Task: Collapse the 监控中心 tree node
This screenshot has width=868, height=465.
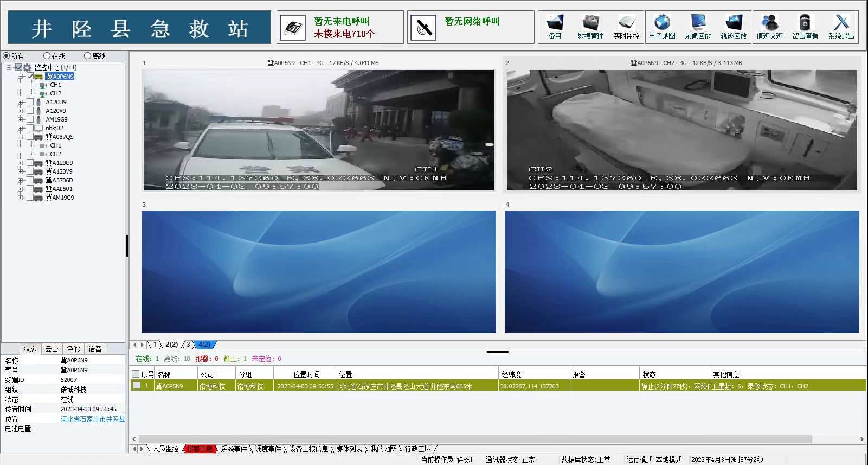Action: pos(9,67)
